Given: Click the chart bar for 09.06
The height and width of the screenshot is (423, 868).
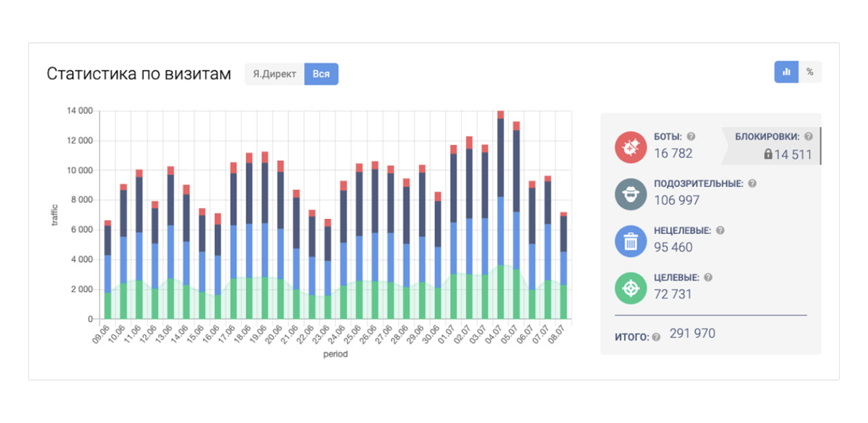Looking at the screenshot, I should coord(108,269).
